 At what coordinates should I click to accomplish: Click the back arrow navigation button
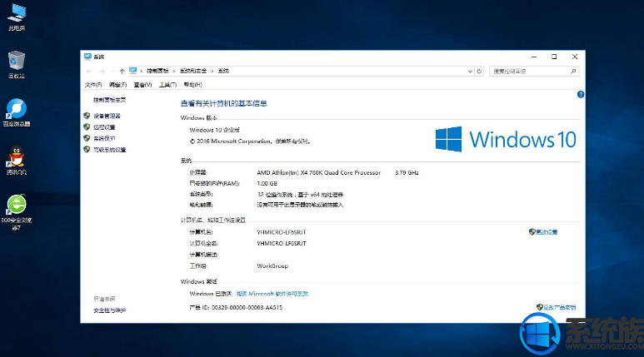coord(89,72)
